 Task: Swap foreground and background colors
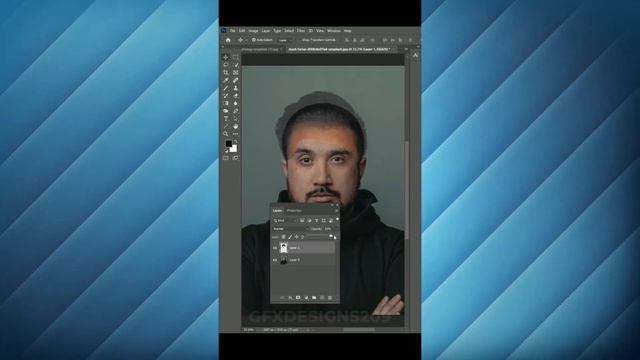tap(236, 141)
